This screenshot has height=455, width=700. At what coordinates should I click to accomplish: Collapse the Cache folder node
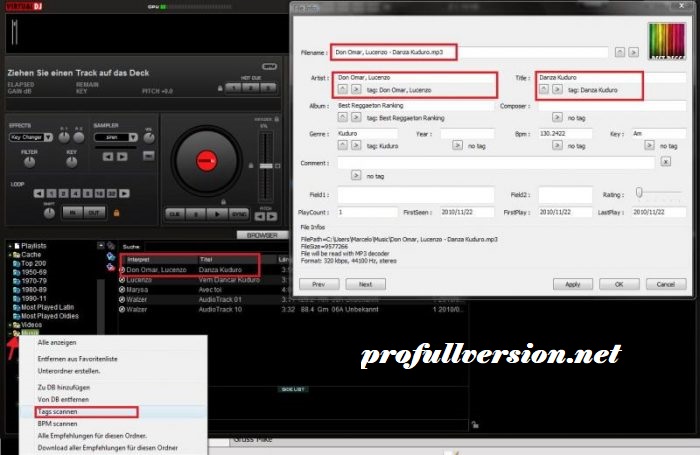tap(10, 255)
